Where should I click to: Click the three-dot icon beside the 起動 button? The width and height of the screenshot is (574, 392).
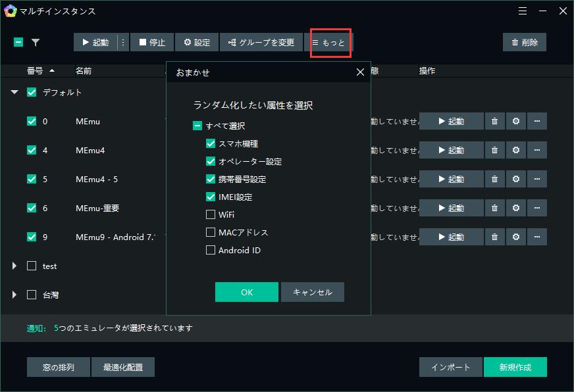pos(123,41)
